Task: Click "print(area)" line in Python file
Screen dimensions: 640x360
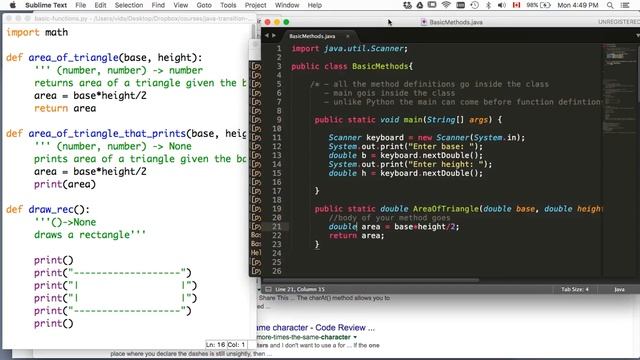Action: [x=64, y=184]
